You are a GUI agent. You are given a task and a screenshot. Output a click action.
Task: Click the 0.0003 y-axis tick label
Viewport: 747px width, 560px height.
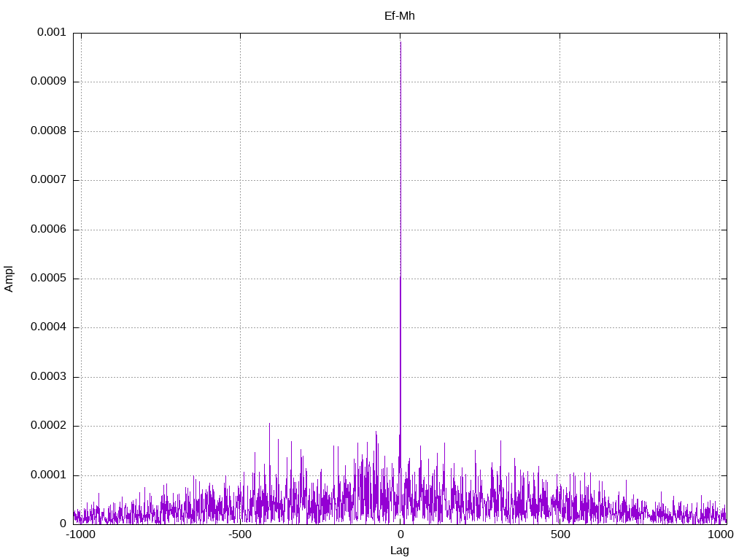tap(48, 377)
